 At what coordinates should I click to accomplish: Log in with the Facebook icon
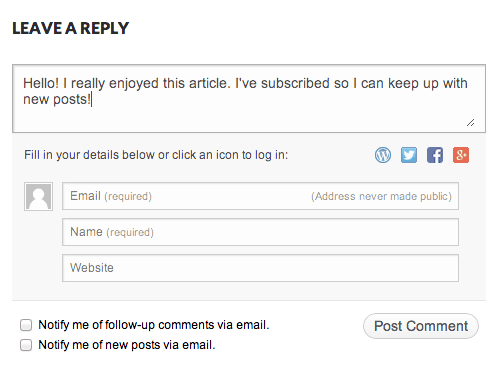435,155
